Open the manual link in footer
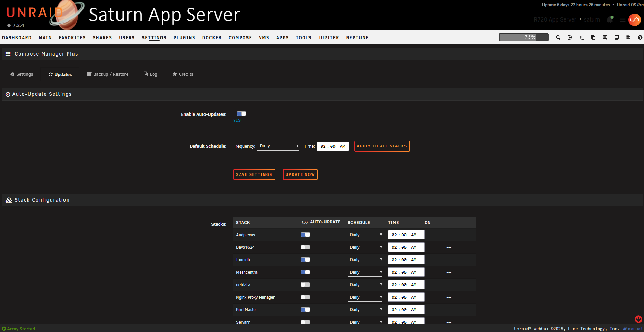This screenshot has height=332, width=644. point(635,329)
